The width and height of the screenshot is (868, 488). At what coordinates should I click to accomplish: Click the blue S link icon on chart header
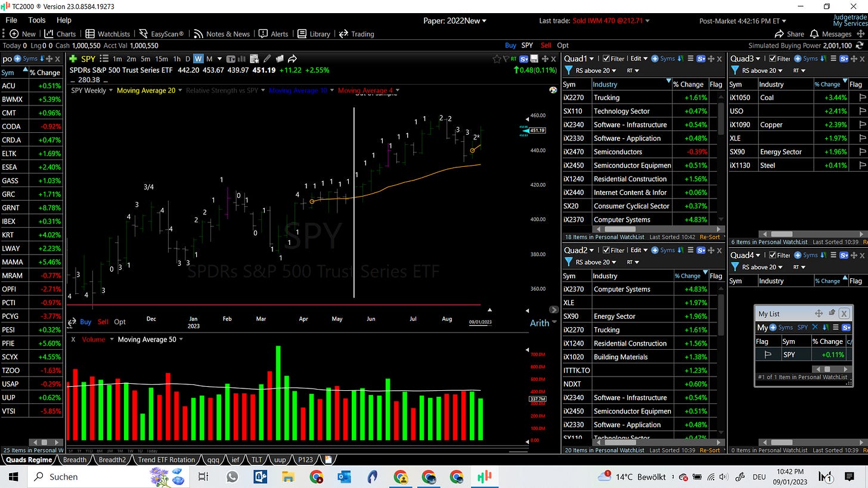pyautogui.click(x=524, y=58)
